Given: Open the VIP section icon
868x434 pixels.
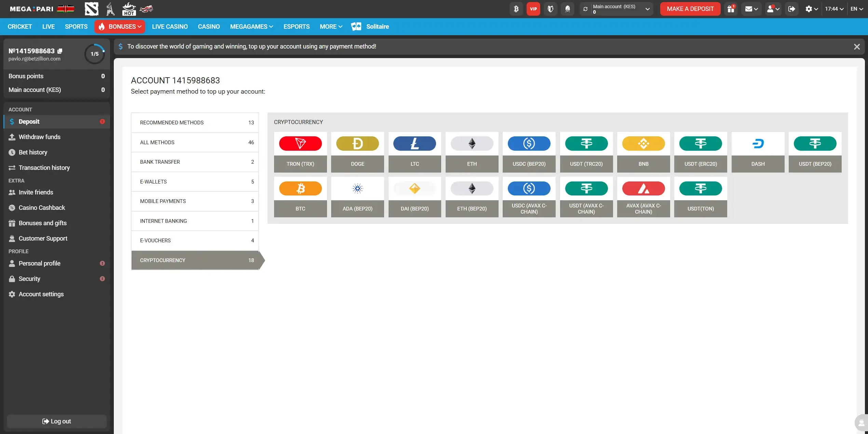Looking at the screenshot, I should (x=533, y=9).
